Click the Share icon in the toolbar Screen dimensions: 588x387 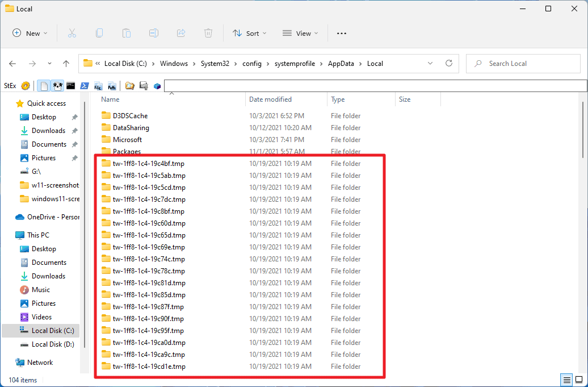pos(181,33)
